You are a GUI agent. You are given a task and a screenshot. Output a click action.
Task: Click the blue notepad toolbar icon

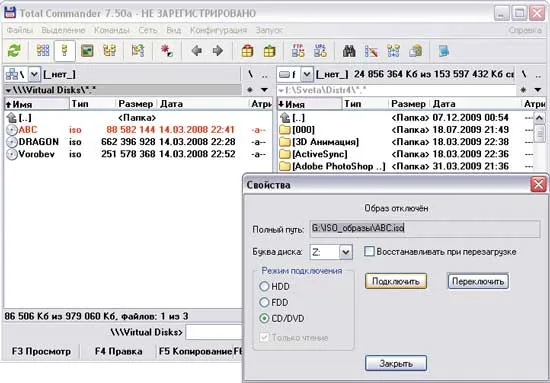[444, 51]
